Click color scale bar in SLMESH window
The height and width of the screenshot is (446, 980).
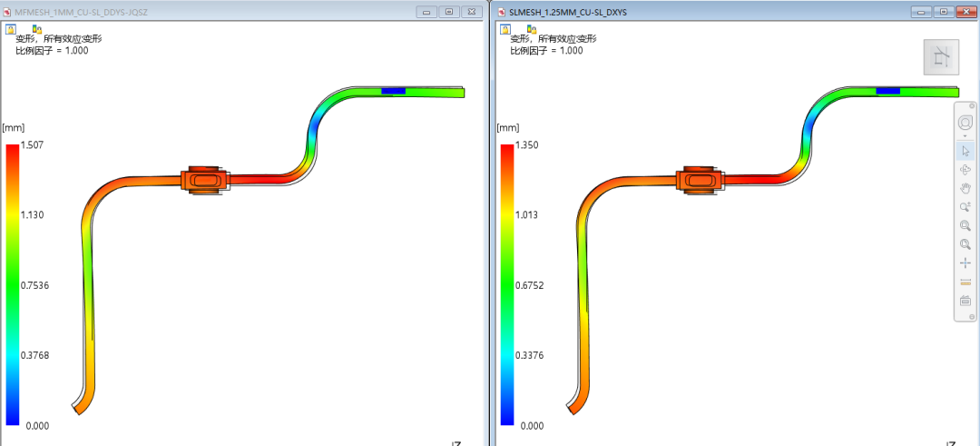coord(507,284)
